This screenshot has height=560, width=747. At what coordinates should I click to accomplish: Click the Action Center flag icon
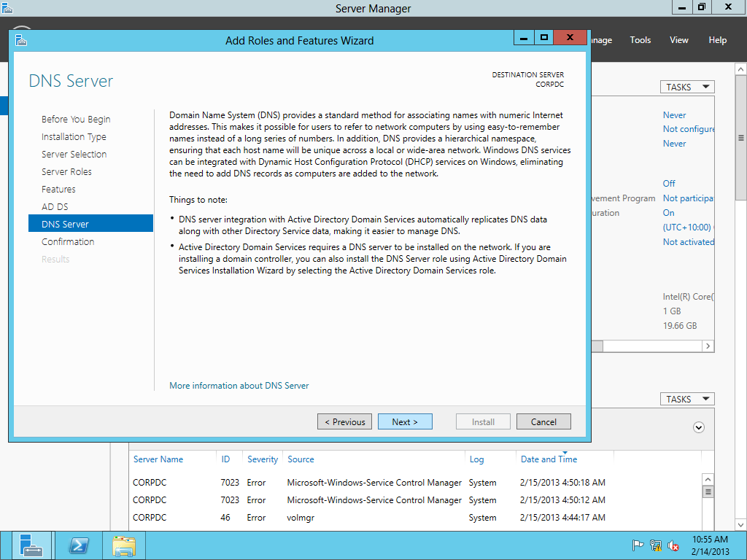point(638,545)
